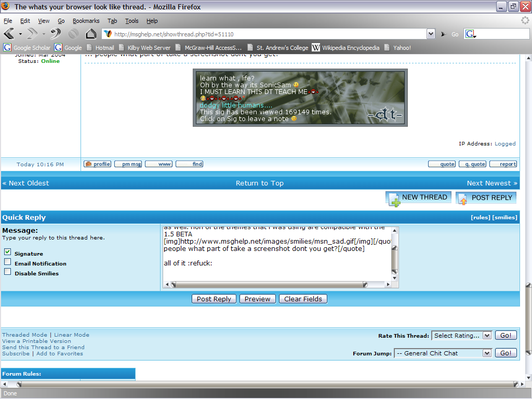Expand the address bar URL dropdown
This screenshot has width=532, height=399.
click(x=431, y=34)
